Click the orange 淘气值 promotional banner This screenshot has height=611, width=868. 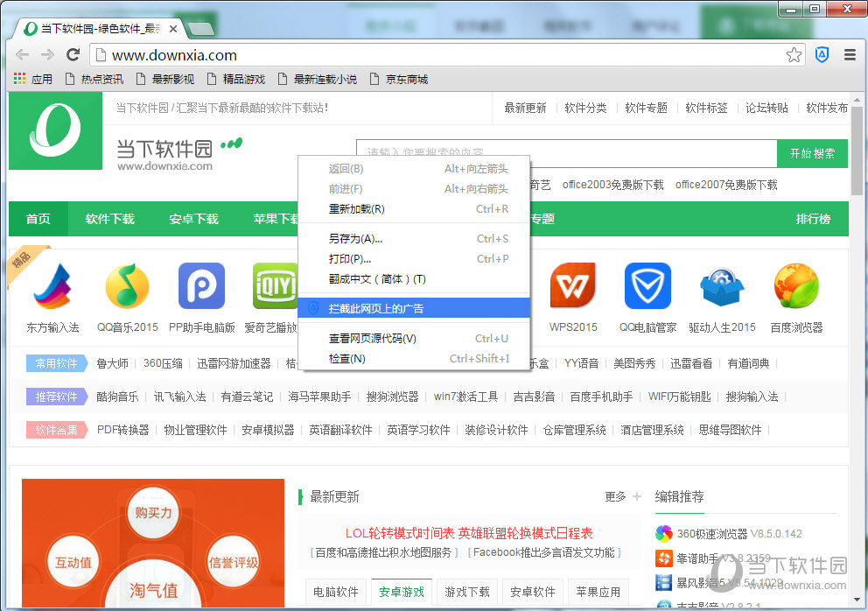click(153, 543)
